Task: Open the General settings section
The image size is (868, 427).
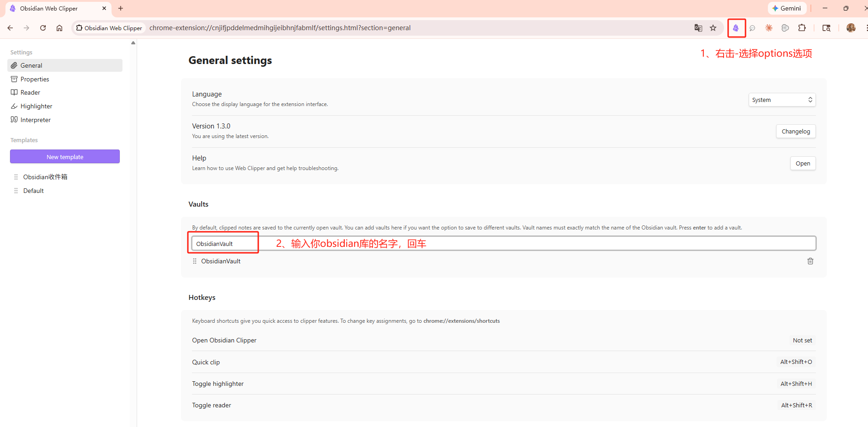Action: pyautogui.click(x=65, y=65)
